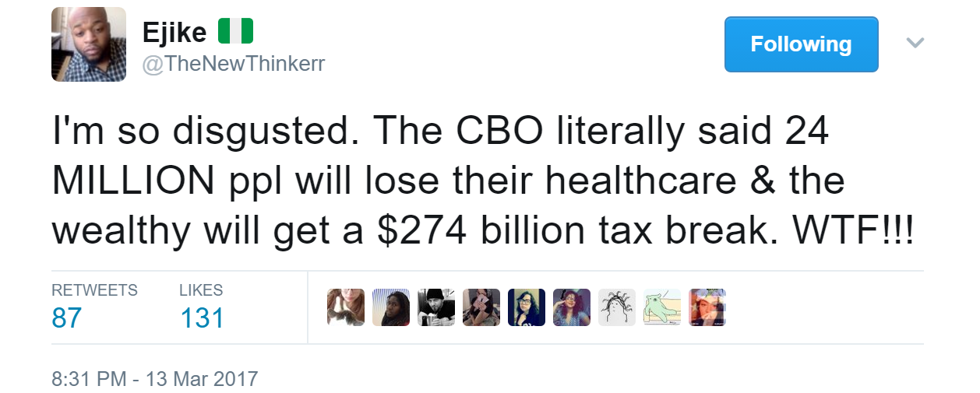Click Ejike's profile picture in the tweet header
The width and height of the screenshot is (980, 393).
click(89, 44)
